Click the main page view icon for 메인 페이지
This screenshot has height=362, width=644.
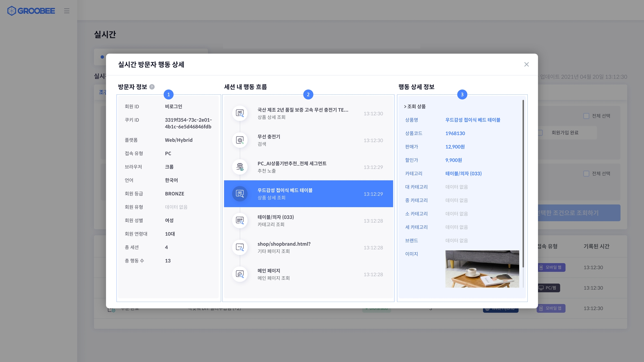(240, 274)
